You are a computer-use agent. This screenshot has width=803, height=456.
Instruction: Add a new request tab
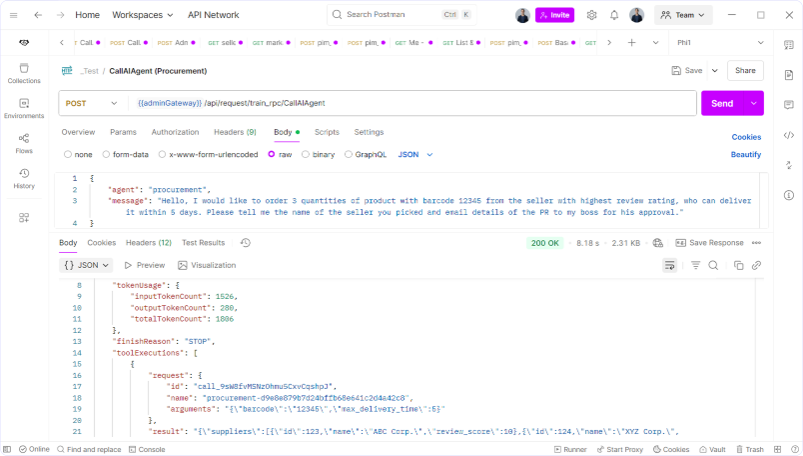pyautogui.click(x=631, y=43)
